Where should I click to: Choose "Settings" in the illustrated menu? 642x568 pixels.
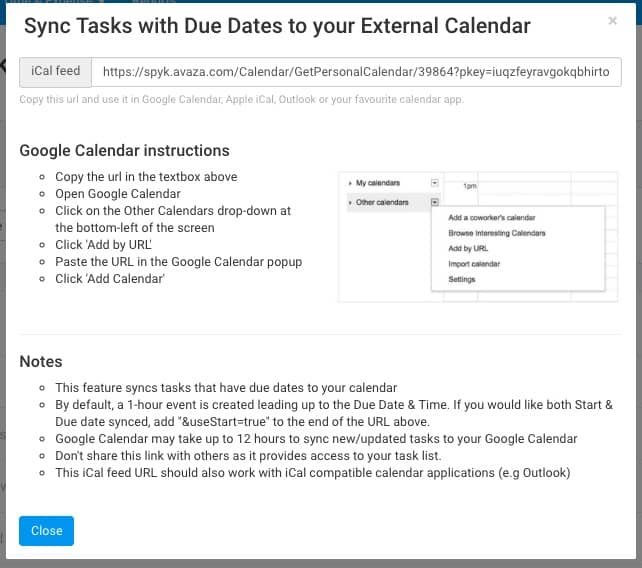tap(462, 279)
